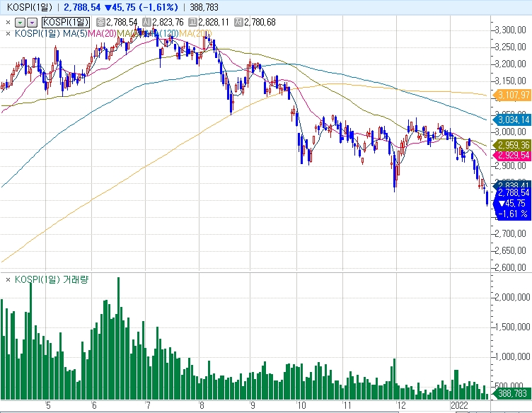
Task: Click the 고 high price icon
Action: pyautogui.click(x=192, y=23)
